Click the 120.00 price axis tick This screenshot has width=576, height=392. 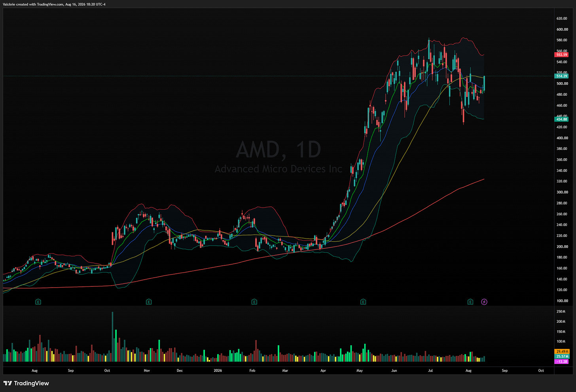(562, 290)
